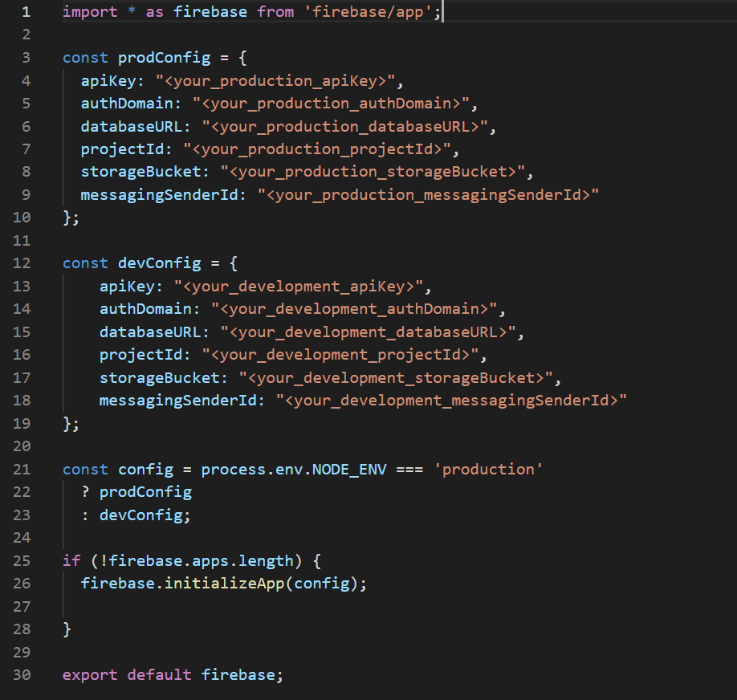Click the export keyword on line 30
Image resolution: width=737 pixels, height=700 pixels.
tap(90, 675)
